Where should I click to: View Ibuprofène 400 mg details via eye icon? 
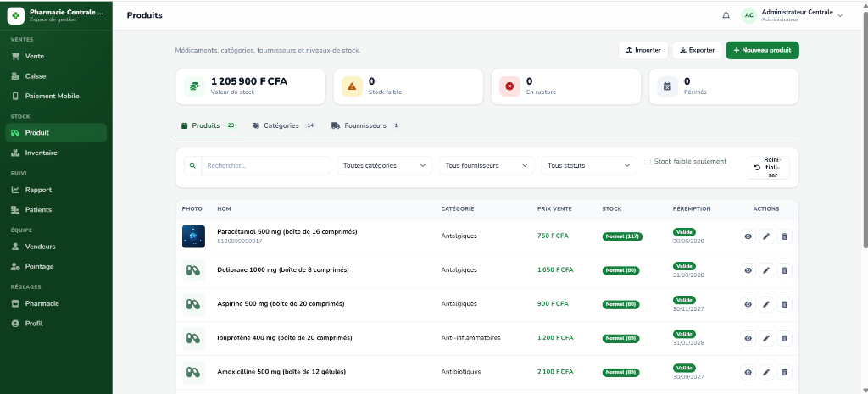point(748,338)
